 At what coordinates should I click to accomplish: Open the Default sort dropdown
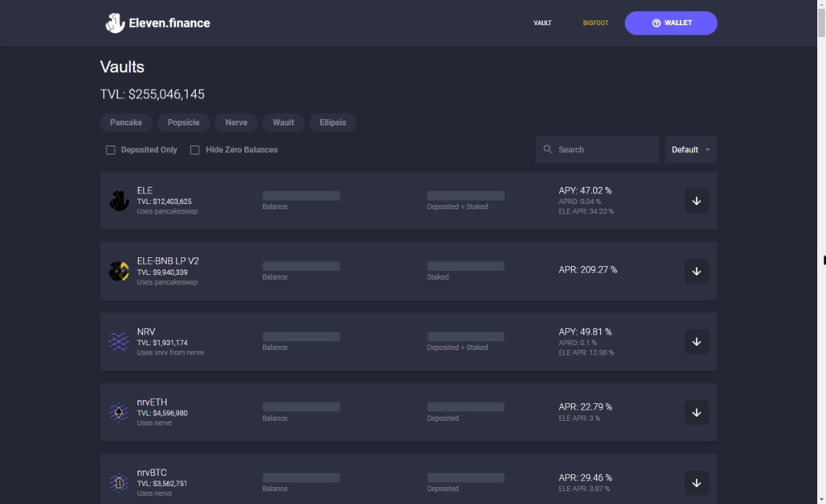pos(690,150)
